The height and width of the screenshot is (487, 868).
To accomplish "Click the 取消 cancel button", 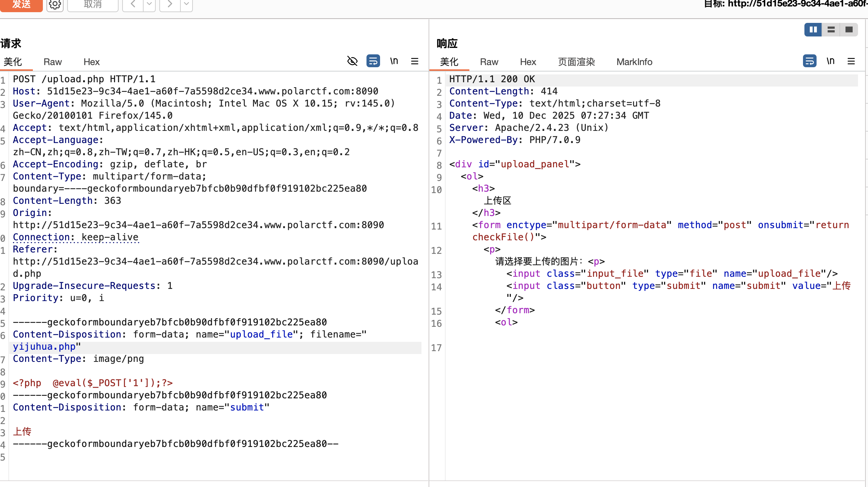I will [93, 5].
